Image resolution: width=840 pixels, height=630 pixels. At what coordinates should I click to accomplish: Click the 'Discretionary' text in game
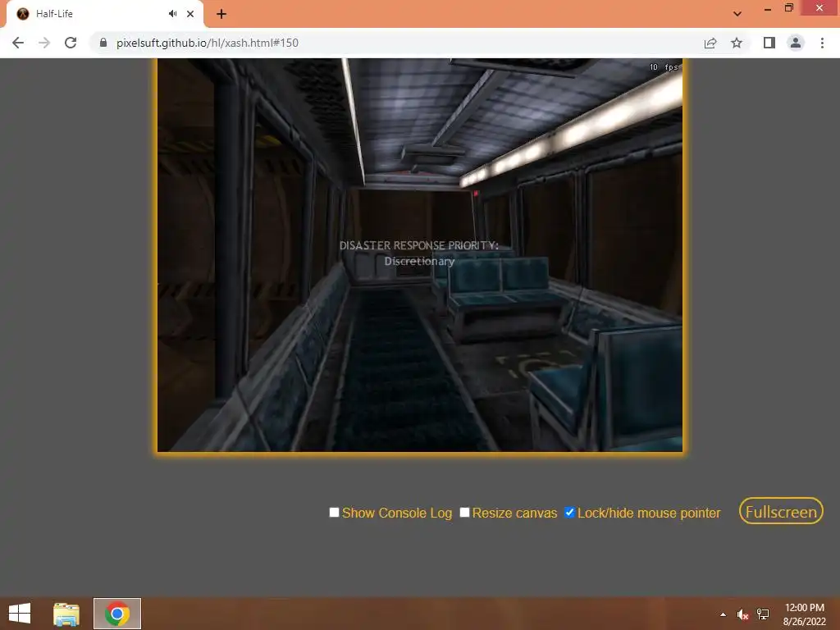tap(419, 262)
